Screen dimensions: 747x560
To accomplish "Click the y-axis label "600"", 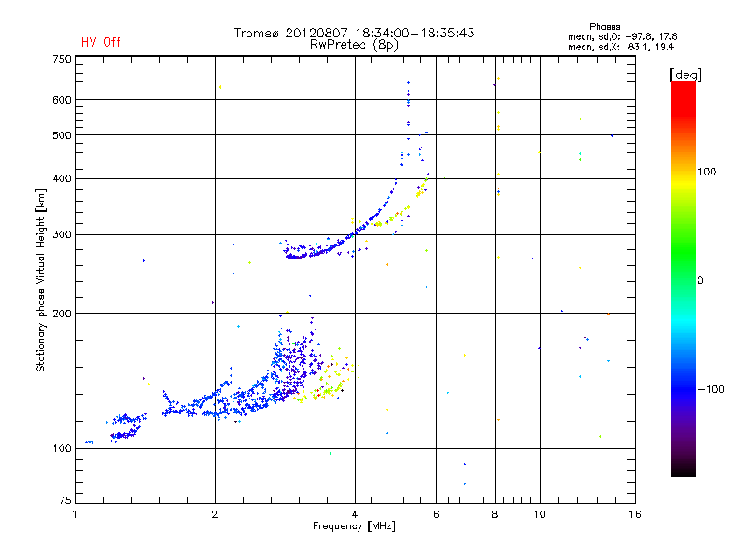I will (x=62, y=100).
